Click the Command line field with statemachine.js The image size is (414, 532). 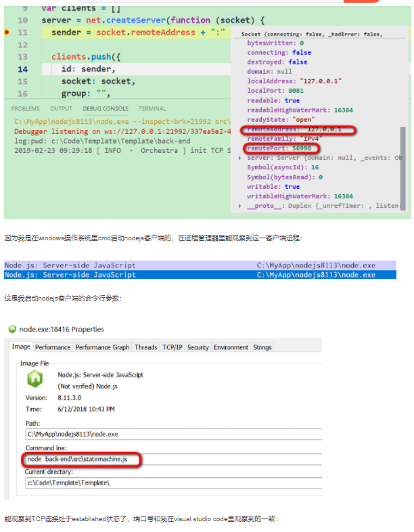coord(174,459)
